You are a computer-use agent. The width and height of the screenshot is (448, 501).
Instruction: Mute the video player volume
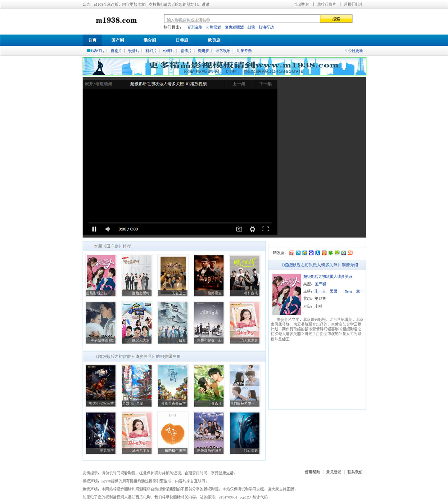click(x=108, y=229)
